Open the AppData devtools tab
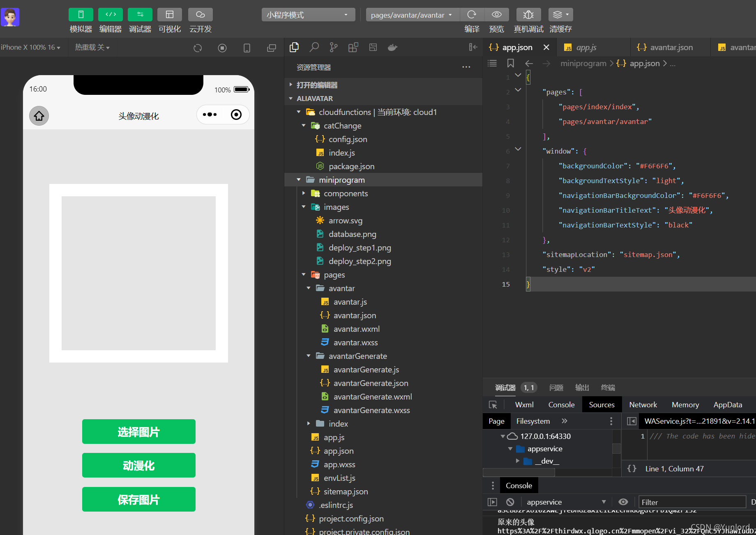The width and height of the screenshot is (756, 535). click(x=728, y=405)
